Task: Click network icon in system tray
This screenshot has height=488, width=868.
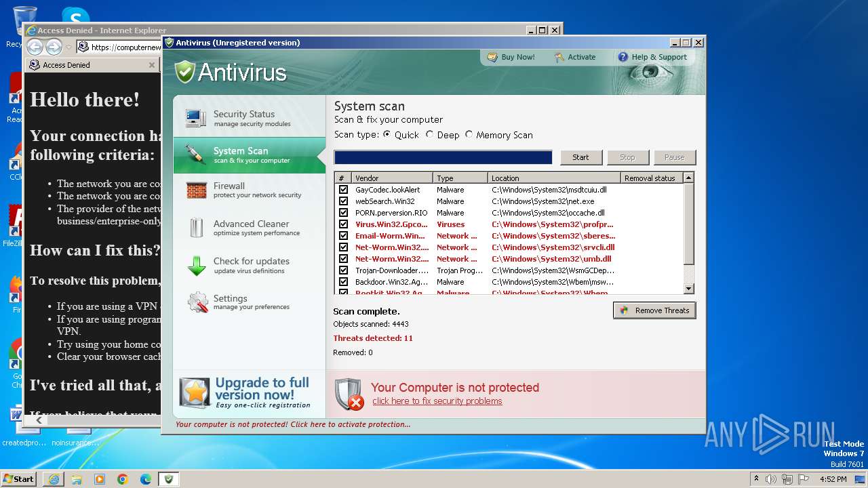Action: 787,479
